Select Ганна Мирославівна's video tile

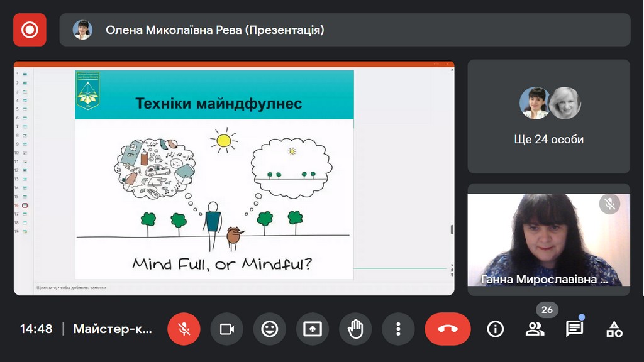coord(548,240)
